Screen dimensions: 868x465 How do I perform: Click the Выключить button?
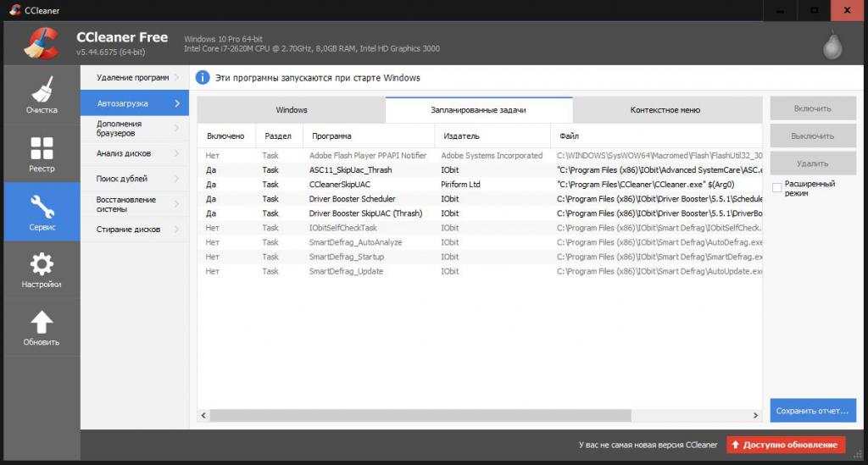click(x=813, y=136)
